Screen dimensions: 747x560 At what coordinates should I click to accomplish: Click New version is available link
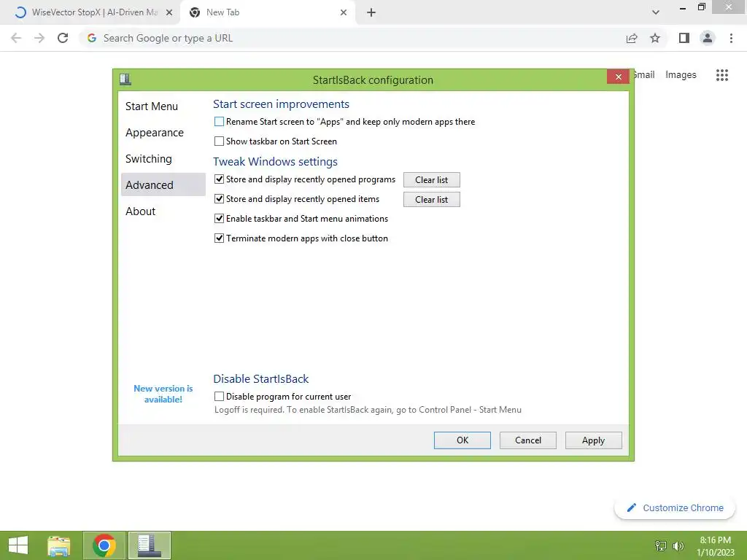pos(163,394)
